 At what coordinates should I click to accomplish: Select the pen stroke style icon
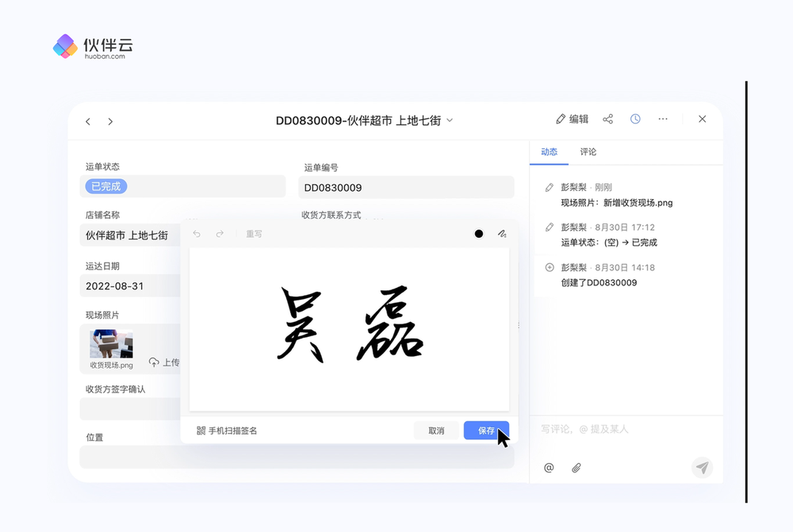point(501,234)
